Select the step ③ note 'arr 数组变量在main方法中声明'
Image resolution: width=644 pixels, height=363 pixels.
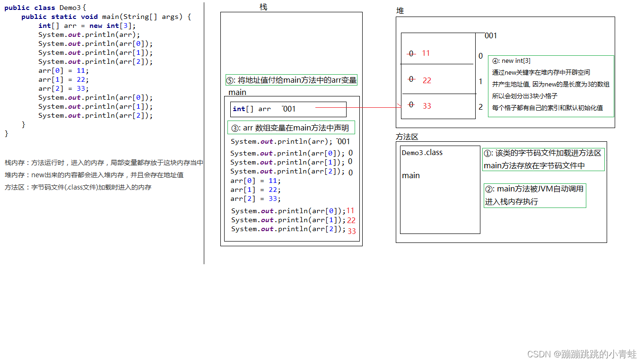pos(291,128)
